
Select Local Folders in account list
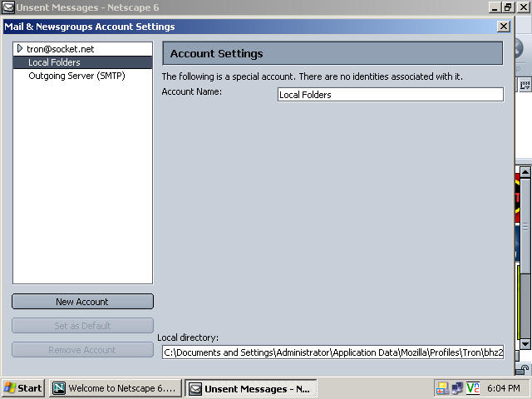[x=82, y=62]
